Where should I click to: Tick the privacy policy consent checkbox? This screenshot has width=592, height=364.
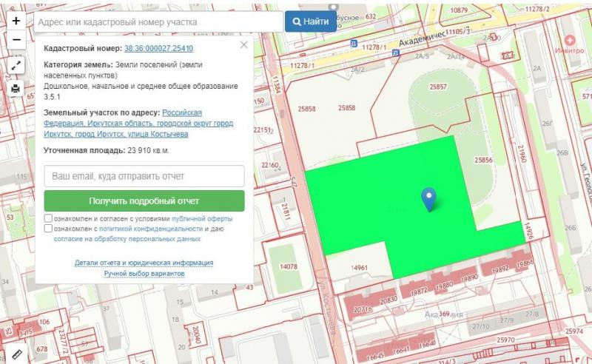pos(48,229)
